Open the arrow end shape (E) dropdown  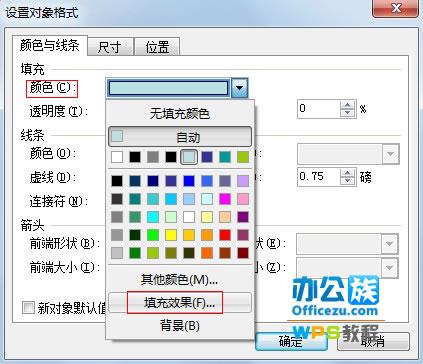click(389, 243)
